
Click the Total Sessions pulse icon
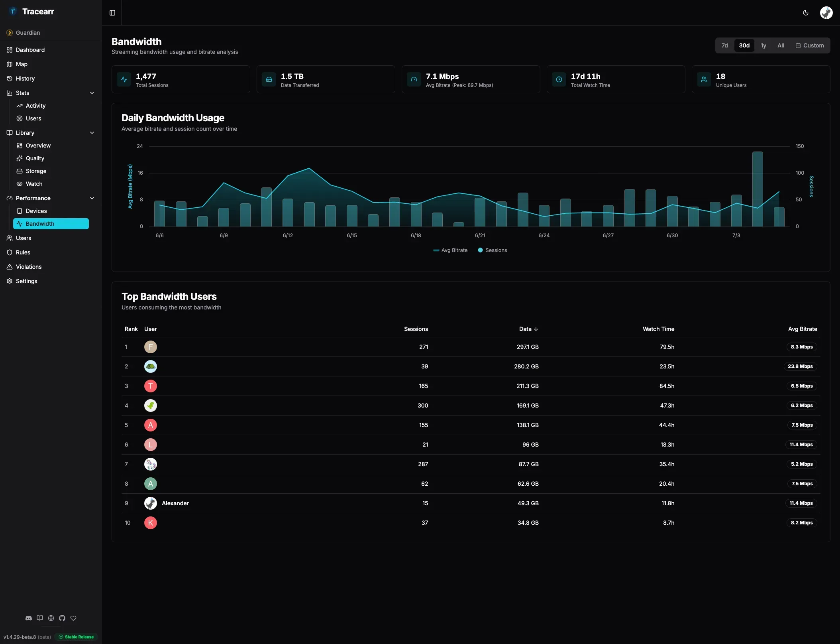[x=124, y=79]
